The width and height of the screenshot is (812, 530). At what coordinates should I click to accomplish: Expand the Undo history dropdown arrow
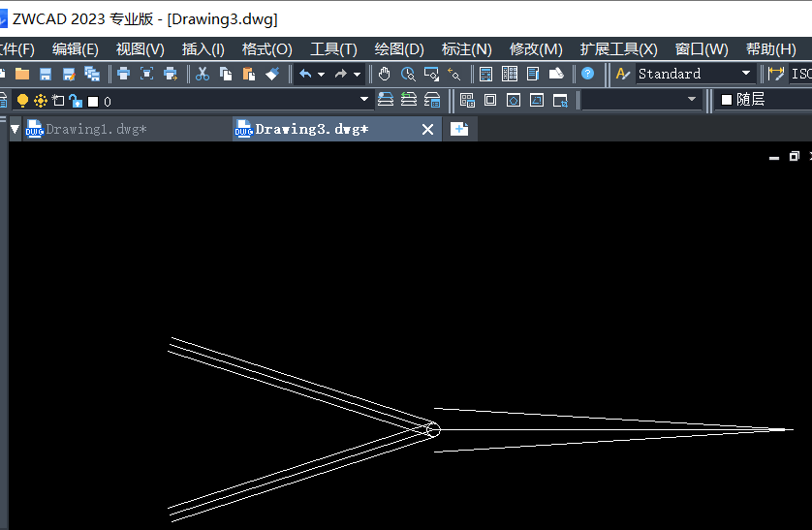(321, 75)
